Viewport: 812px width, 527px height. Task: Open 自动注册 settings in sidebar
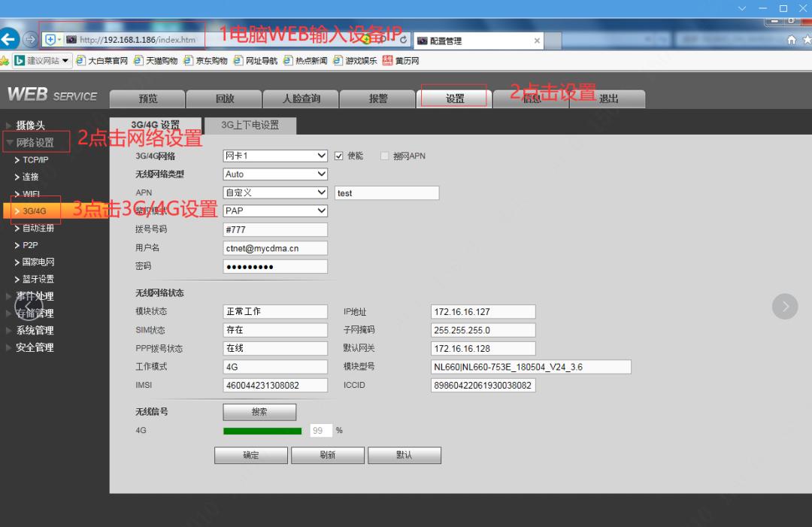click(38, 228)
